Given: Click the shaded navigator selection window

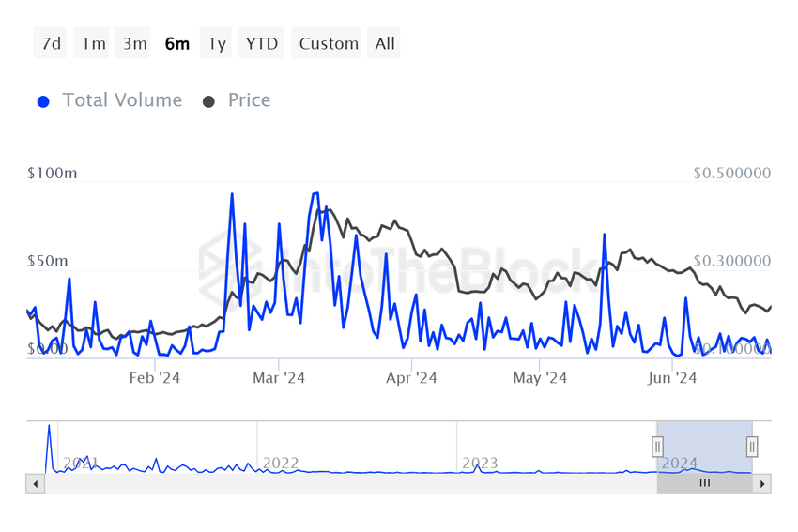Looking at the screenshot, I should point(705,447).
